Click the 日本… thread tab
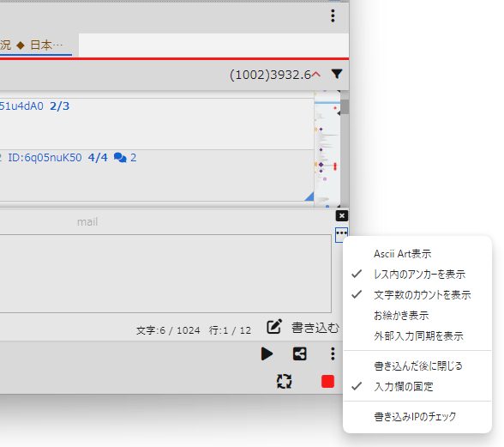The width and height of the screenshot is (504, 447). click(x=36, y=45)
